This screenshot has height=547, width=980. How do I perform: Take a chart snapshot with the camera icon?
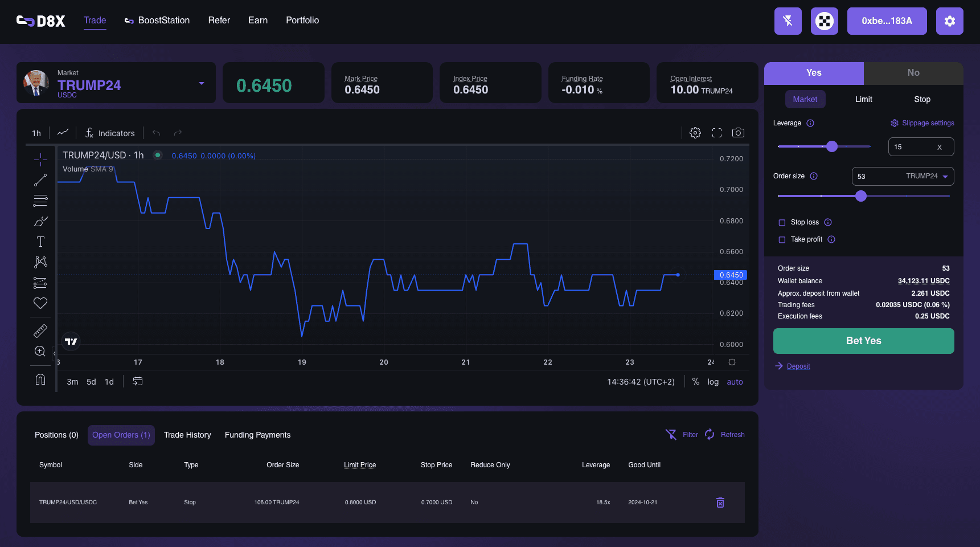(x=738, y=132)
